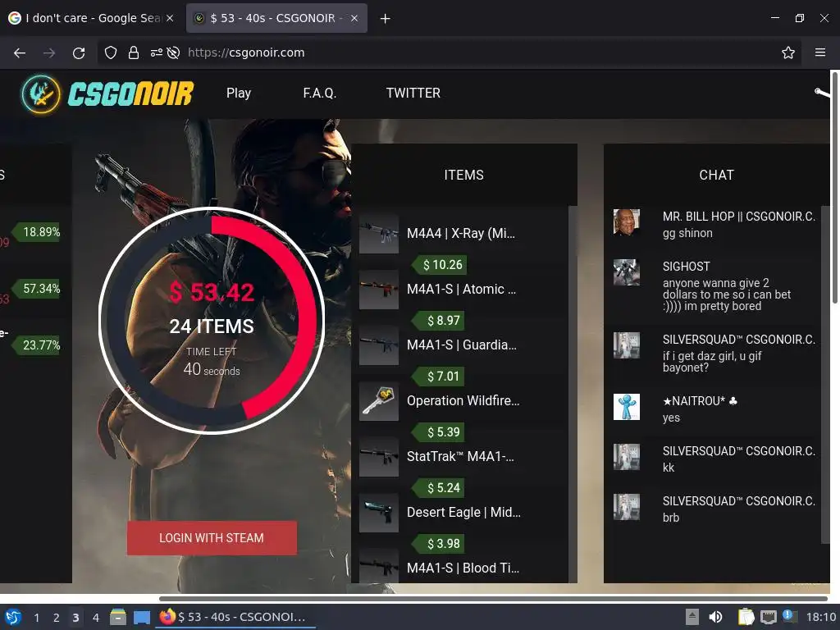This screenshot has height=630, width=840.
Task: Click the $ 5.24 price tag
Action: (438, 487)
